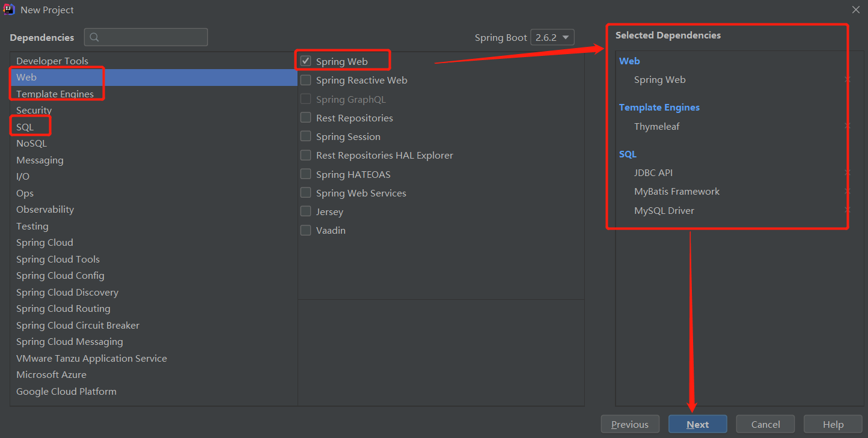
Task: Select the Testing category
Action: point(154,226)
